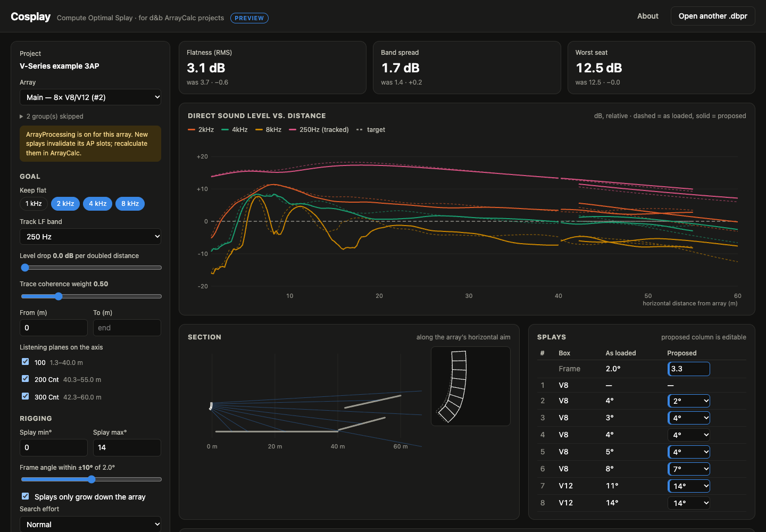This screenshot has height=532, width=766.
Task: Click the 250Hz (tracked) legend entry
Action: click(319, 130)
